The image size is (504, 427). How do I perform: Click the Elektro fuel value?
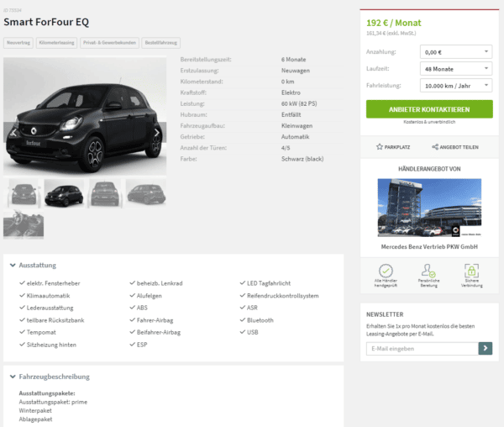[x=291, y=92]
